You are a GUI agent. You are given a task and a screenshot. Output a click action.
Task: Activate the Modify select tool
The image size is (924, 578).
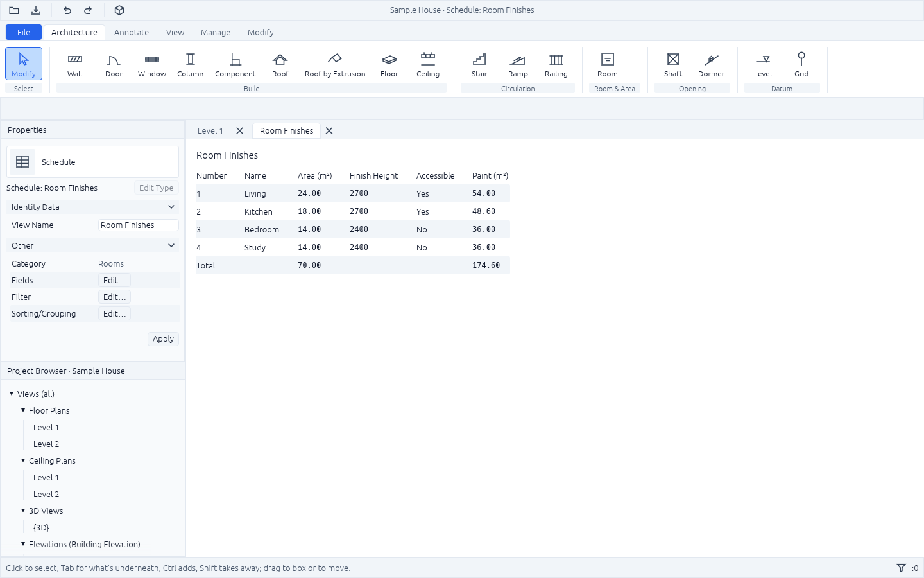[24, 64]
